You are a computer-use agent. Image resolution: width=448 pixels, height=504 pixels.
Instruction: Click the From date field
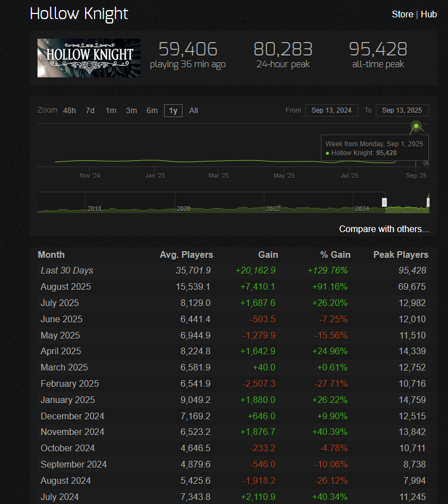coord(332,110)
